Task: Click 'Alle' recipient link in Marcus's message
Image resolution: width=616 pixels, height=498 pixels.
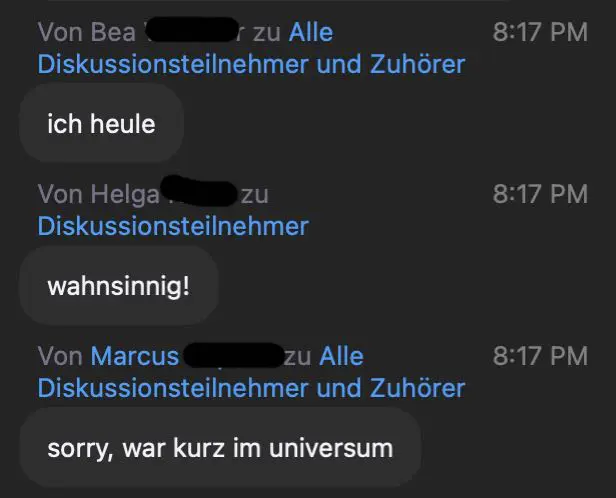Action: click(341, 356)
